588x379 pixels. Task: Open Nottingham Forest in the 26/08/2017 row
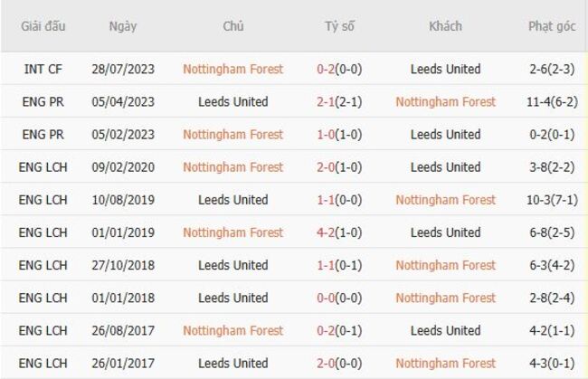(x=232, y=330)
